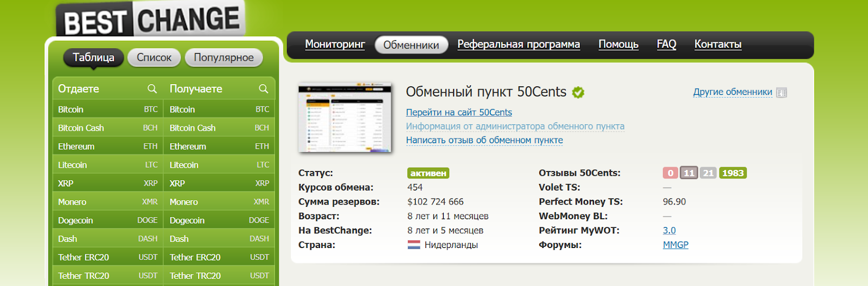The width and height of the screenshot is (868, 286).
Task: Select Litecoin in the Отдаете column
Action: (x=107, y=165)
